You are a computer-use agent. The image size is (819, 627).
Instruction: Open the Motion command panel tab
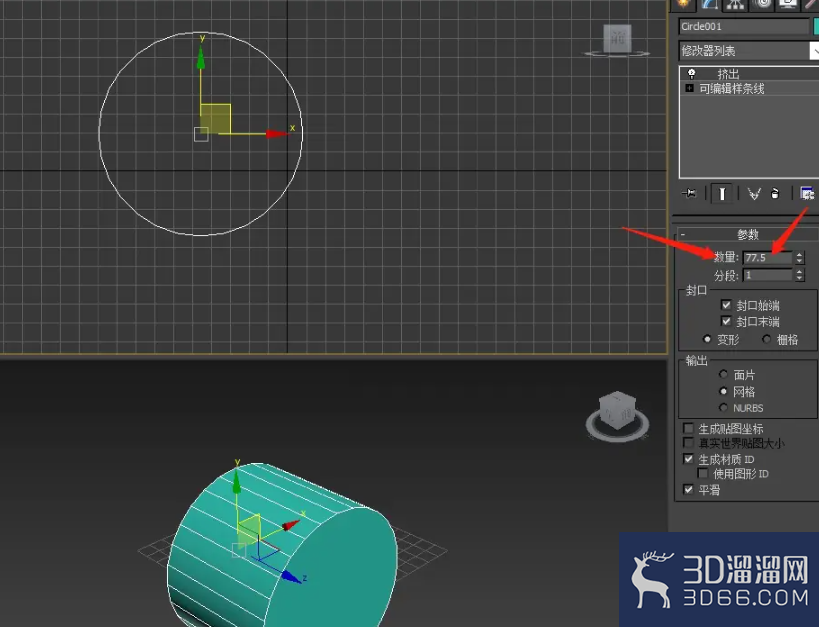pos(763,5)
